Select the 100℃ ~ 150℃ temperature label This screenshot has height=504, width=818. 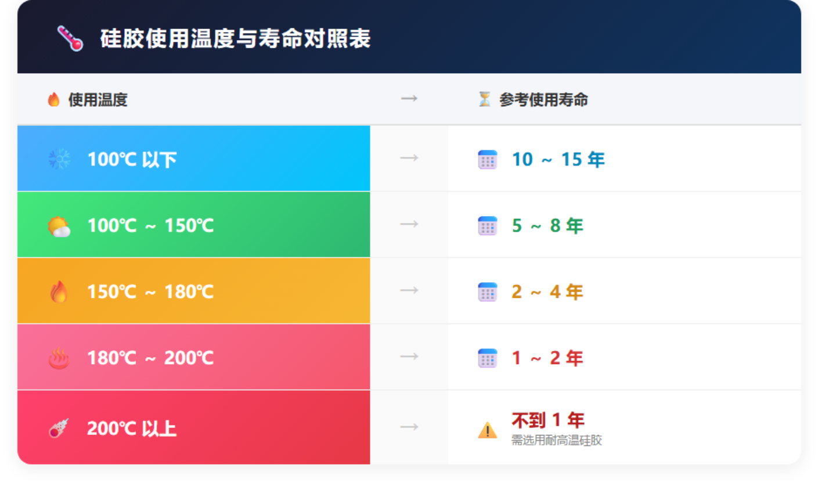(x=150, y=225)
